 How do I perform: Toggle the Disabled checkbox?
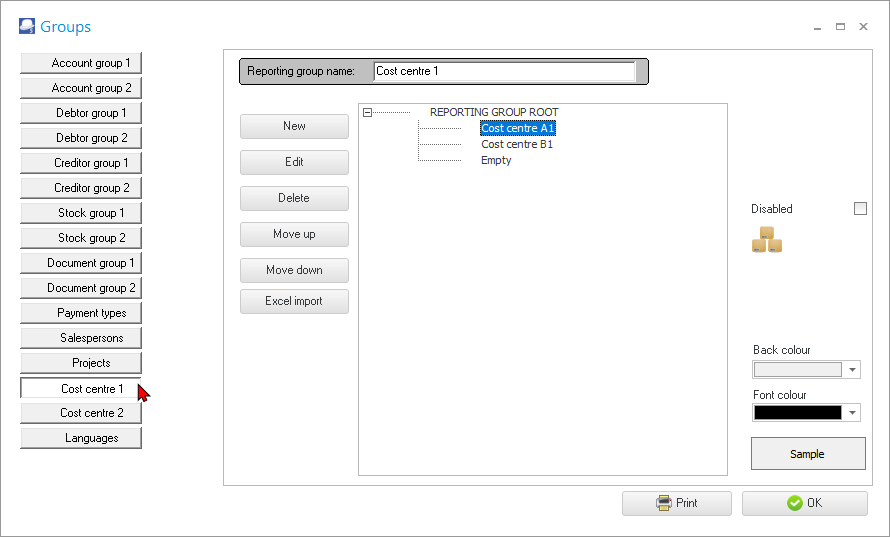tap(860, 209)
